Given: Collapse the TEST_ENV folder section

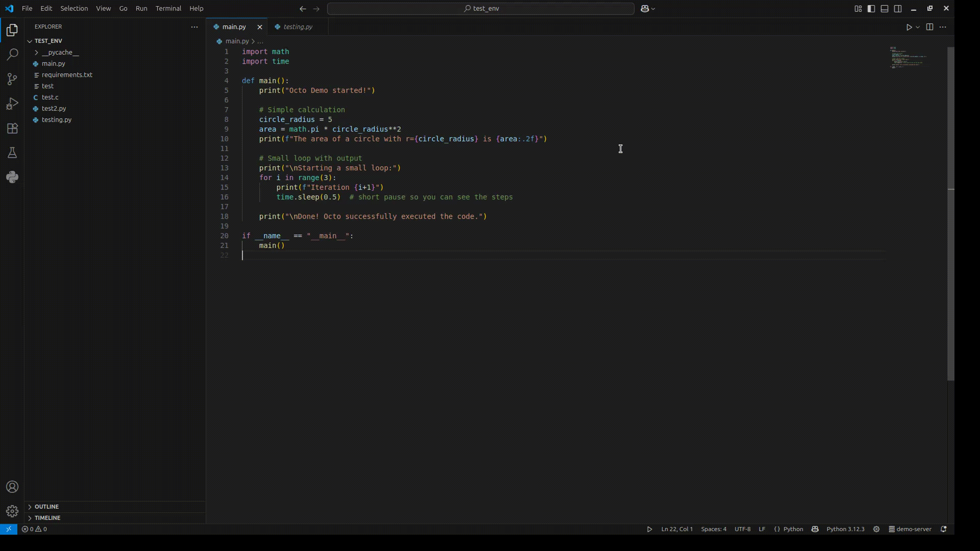Looking at the screenshot, I should click(115, 41).
